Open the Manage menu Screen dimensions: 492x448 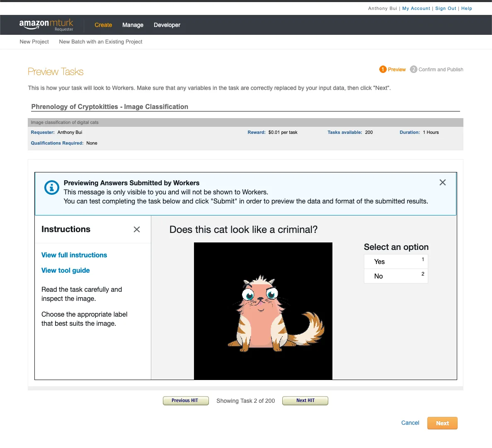pos(133,25)
